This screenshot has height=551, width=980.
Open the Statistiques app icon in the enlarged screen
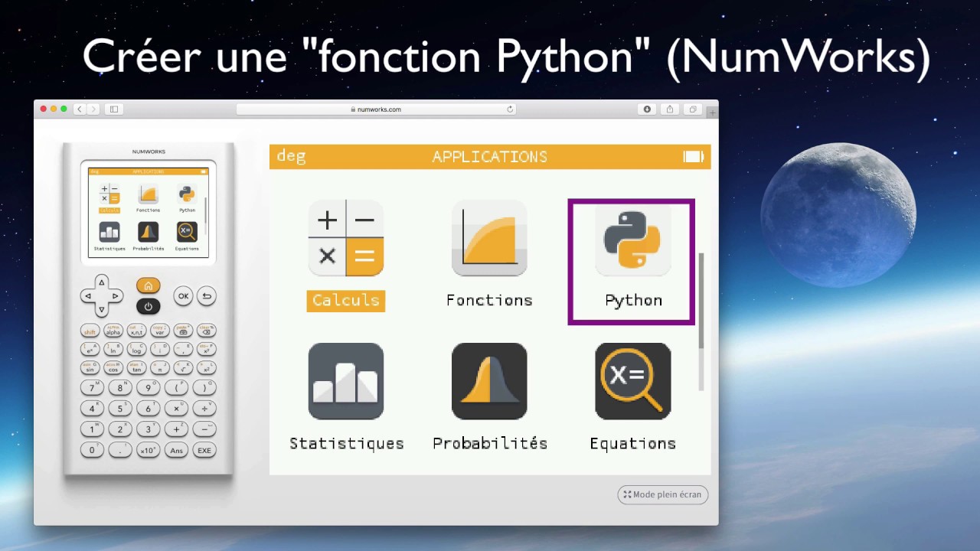[x=346, y=381]
